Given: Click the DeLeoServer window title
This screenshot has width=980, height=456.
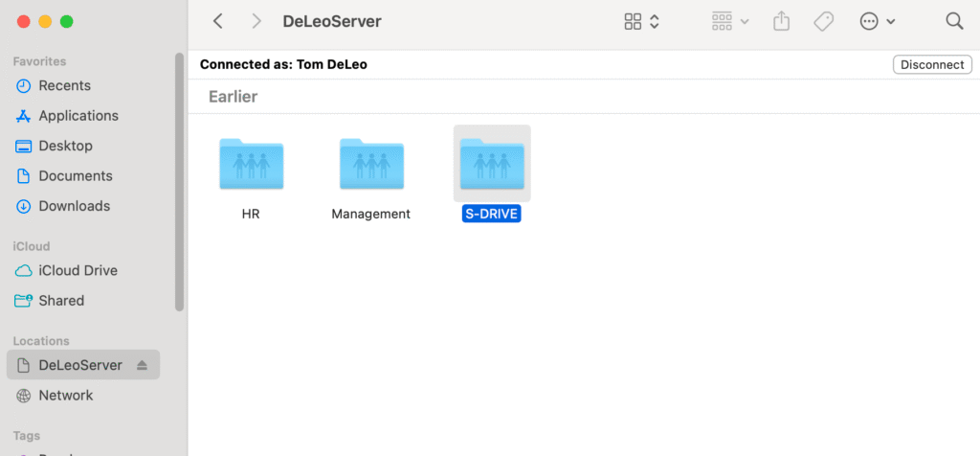Looking at the screenshot, I should [332, 21].
